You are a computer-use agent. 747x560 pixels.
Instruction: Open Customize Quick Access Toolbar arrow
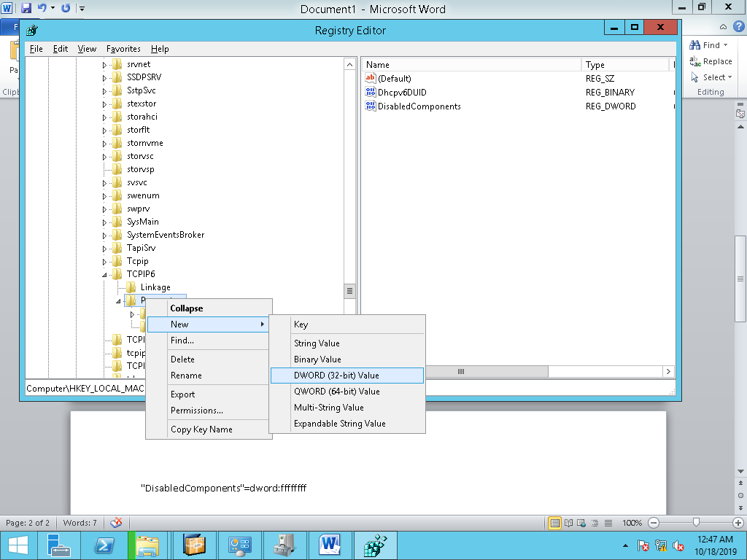click(82, 9)
